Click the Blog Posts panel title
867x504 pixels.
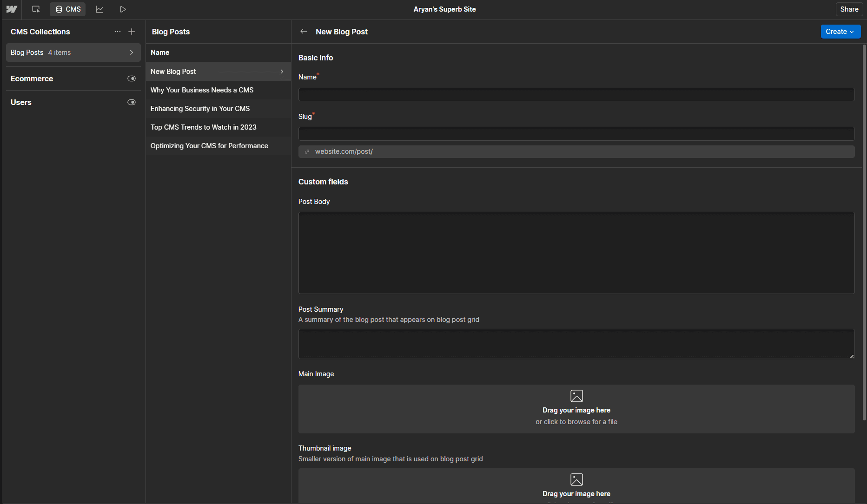coord(171,32)
